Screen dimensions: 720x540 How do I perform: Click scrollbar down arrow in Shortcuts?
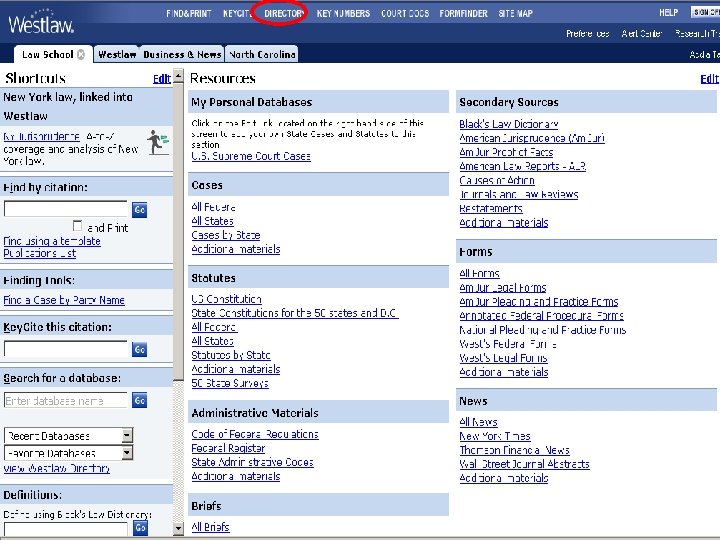178,529
